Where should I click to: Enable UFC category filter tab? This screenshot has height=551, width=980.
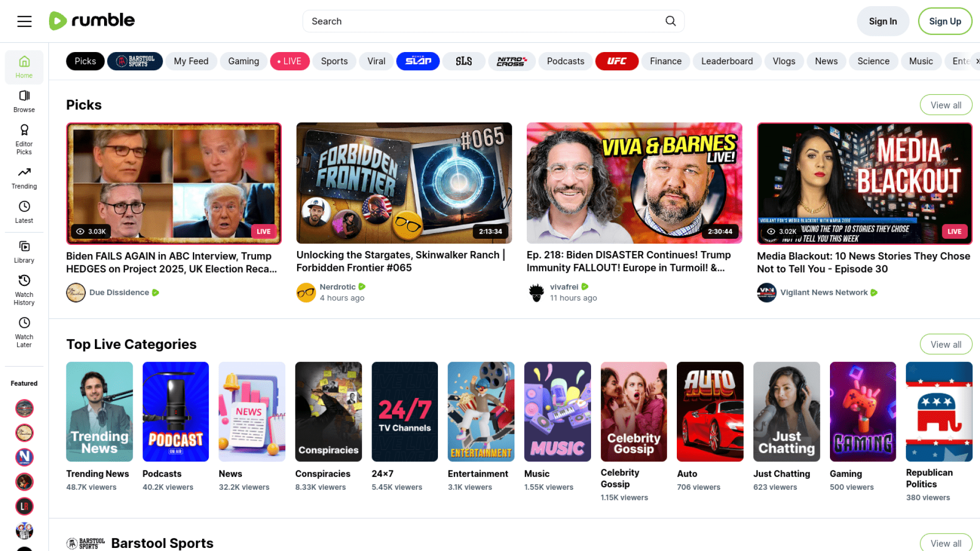[617, 61]
